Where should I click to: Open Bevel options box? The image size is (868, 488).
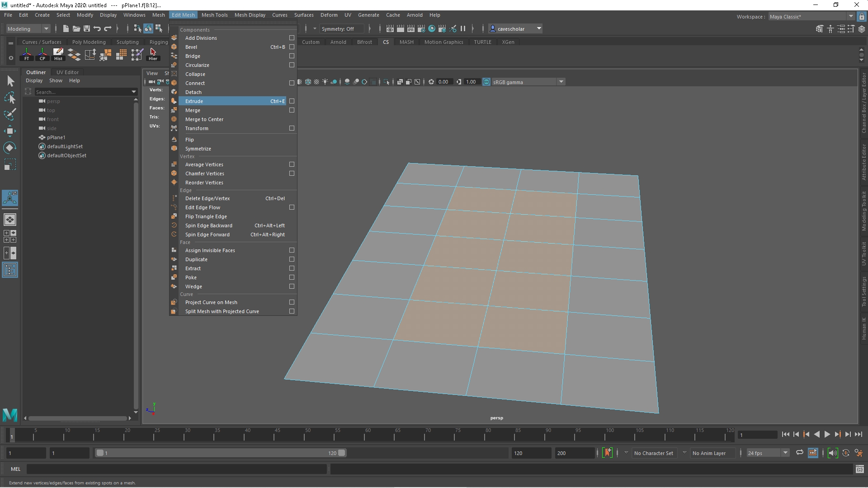pyautogui.click(x=292, y=47)
